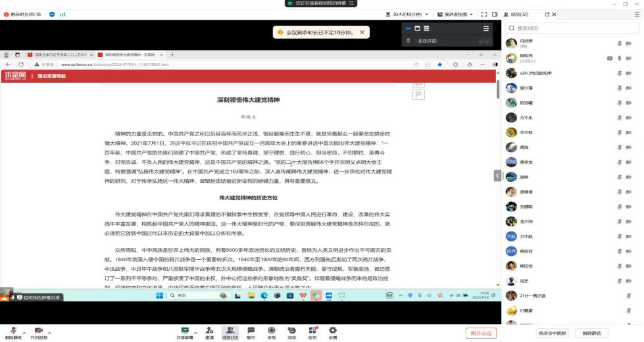Expand the arrow next to 共享屏幕
Screen dimensions: 644x342
[x=195, y=330]
